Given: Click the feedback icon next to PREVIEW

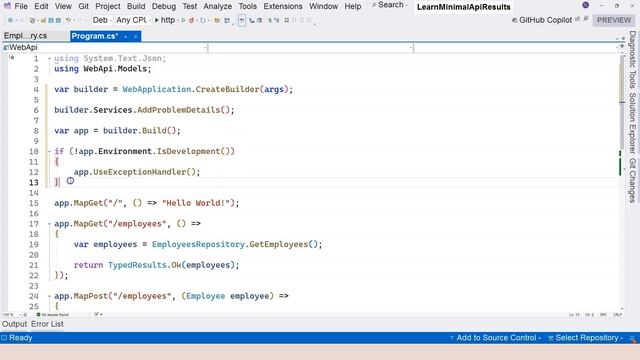Looking at the screenshot, I should point(586,19).
